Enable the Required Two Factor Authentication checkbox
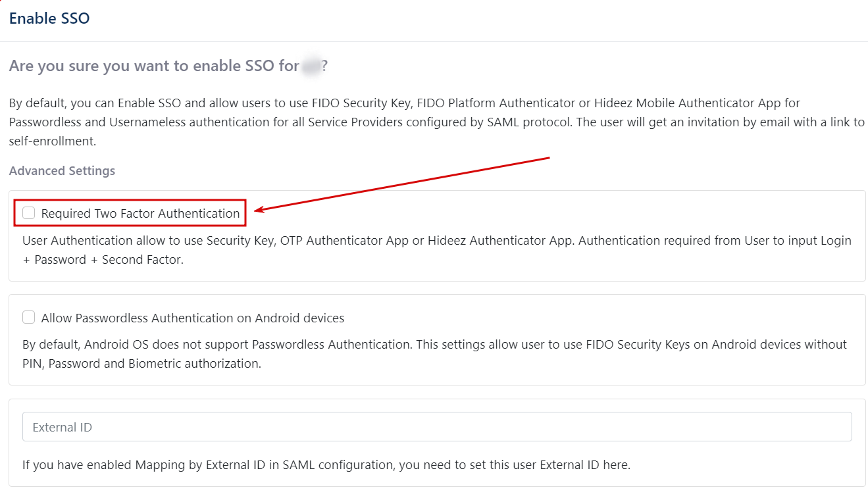The height and width of the screenshot is (496, 868). coord(28,212)
